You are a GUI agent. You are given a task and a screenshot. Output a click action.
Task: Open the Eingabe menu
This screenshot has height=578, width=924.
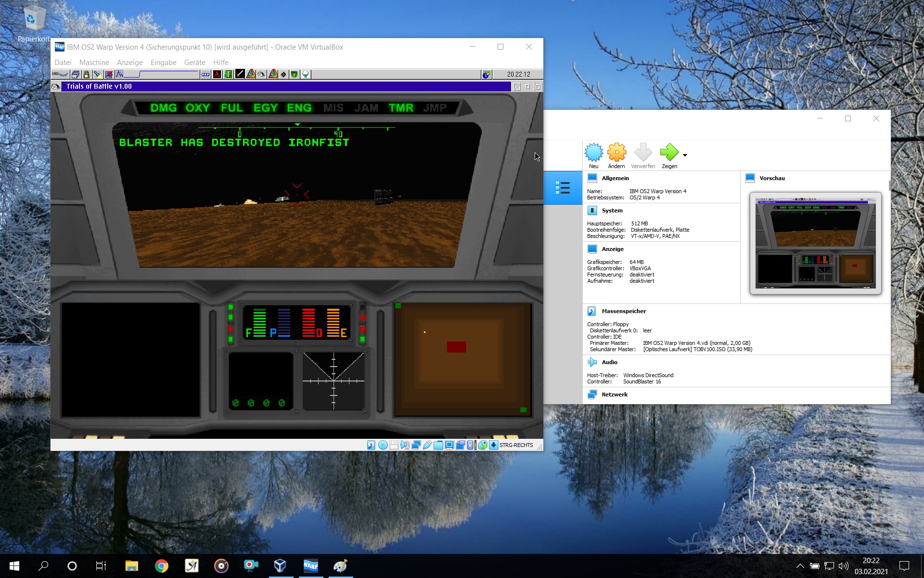coord(164,63)
